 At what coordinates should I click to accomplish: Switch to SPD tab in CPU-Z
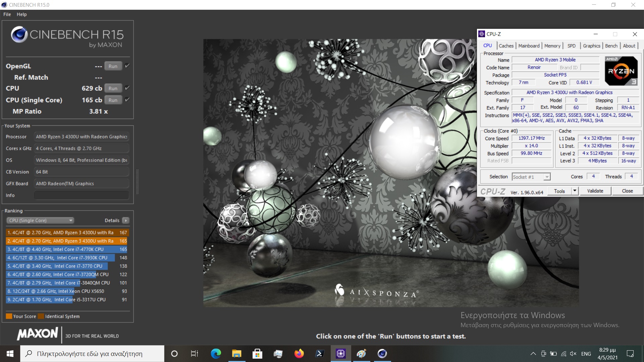pos(571,46)
